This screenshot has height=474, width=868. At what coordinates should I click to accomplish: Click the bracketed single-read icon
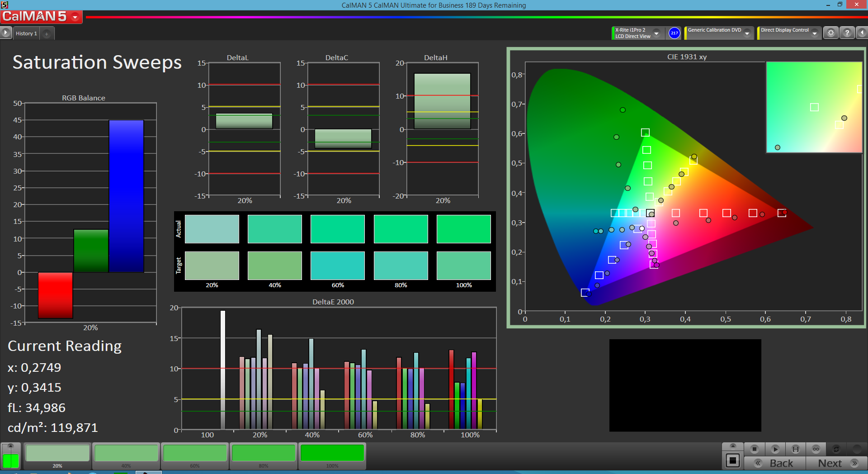tap(796, 449)
